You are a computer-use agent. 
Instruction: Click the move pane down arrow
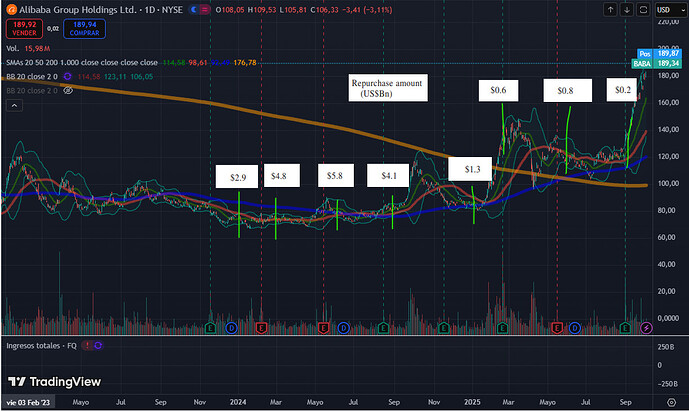(625, 10)
